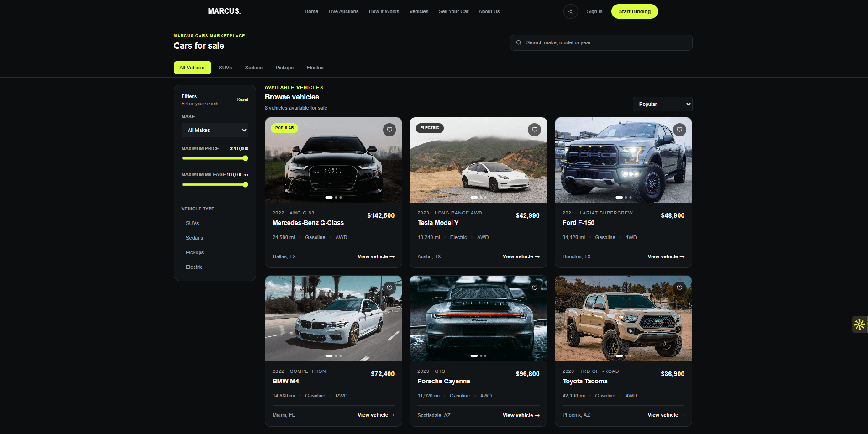Click the Maximum Price slider handle
Image resolution: width=868 pixels, height=434 pixels.
tap(245, 158)
